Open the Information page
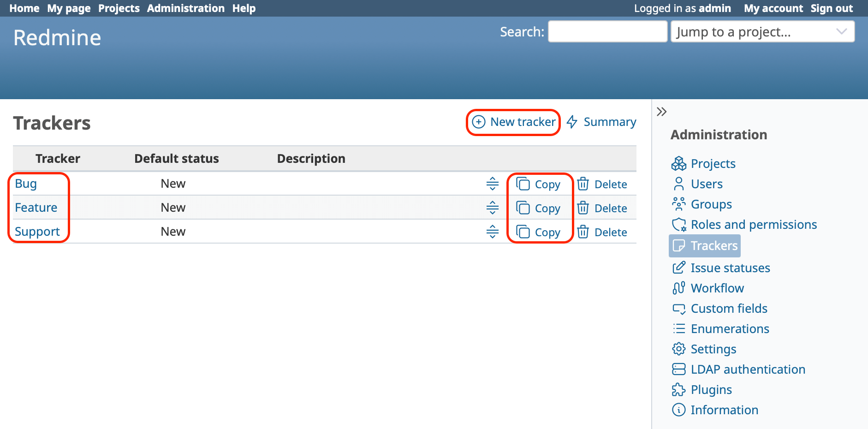868x429 pixels. point(724,410)
